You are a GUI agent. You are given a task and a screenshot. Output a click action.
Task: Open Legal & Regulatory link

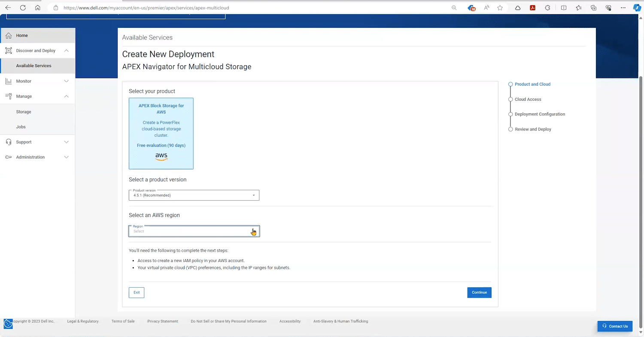pyautogui.click(x=83, y=321)
